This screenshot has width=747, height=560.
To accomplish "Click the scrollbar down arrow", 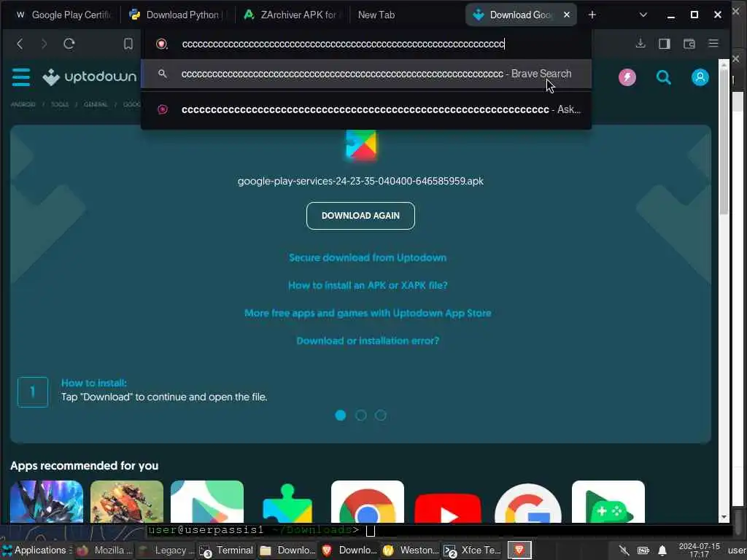I will click(724, 517).
